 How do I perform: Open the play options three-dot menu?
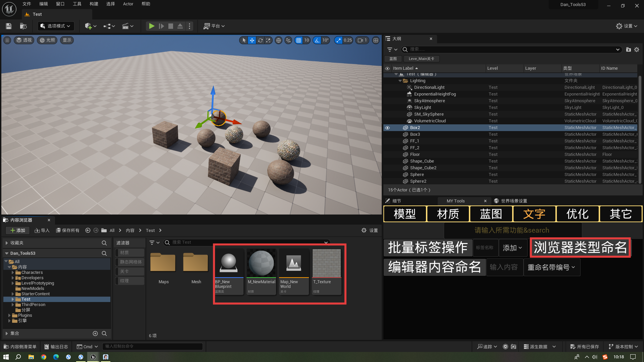coord(190,26)
